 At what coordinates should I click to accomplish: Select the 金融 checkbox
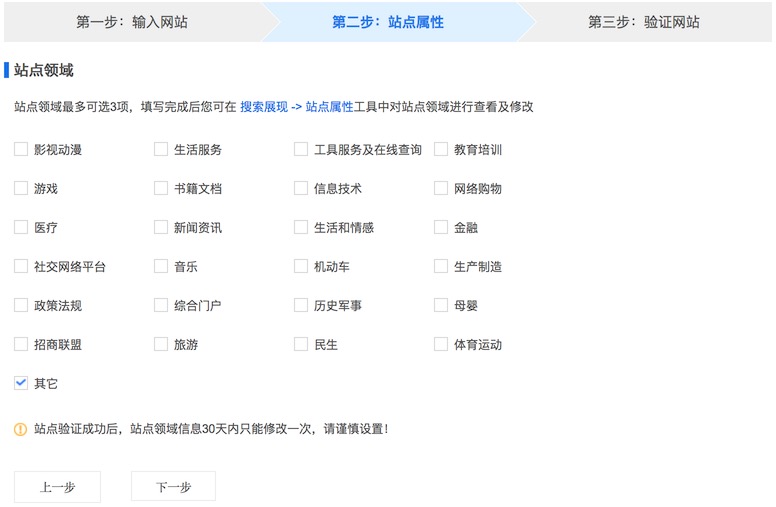click(441, 227)
